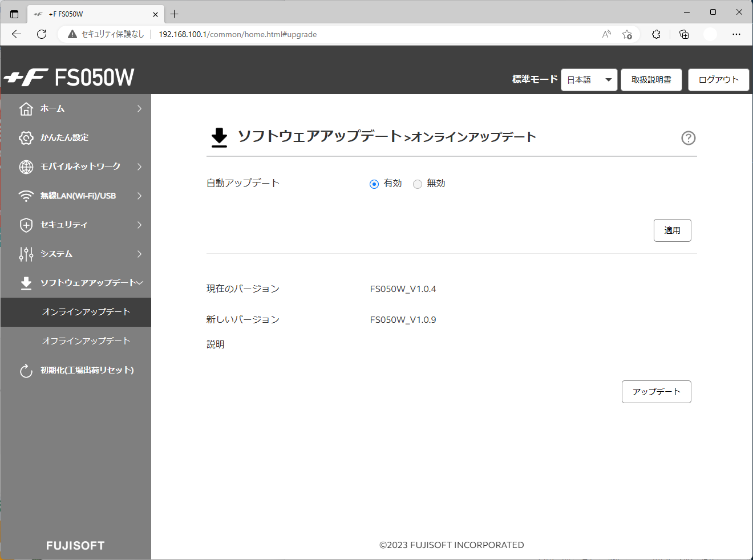Select the 無効 radio button
This screenshot has width=753, height=560.
pyautogui.click(x=418, y=184)
